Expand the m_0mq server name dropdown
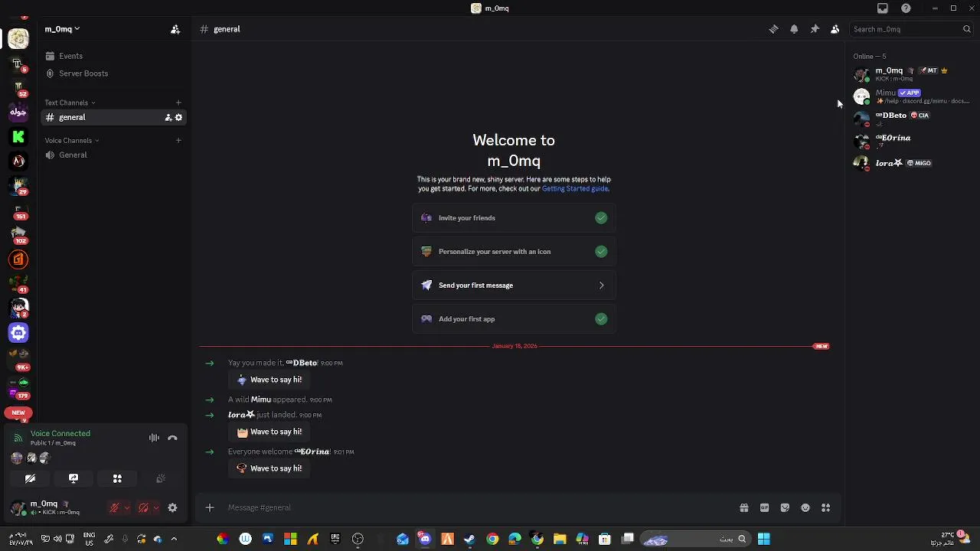 click(x=62, y=29)
